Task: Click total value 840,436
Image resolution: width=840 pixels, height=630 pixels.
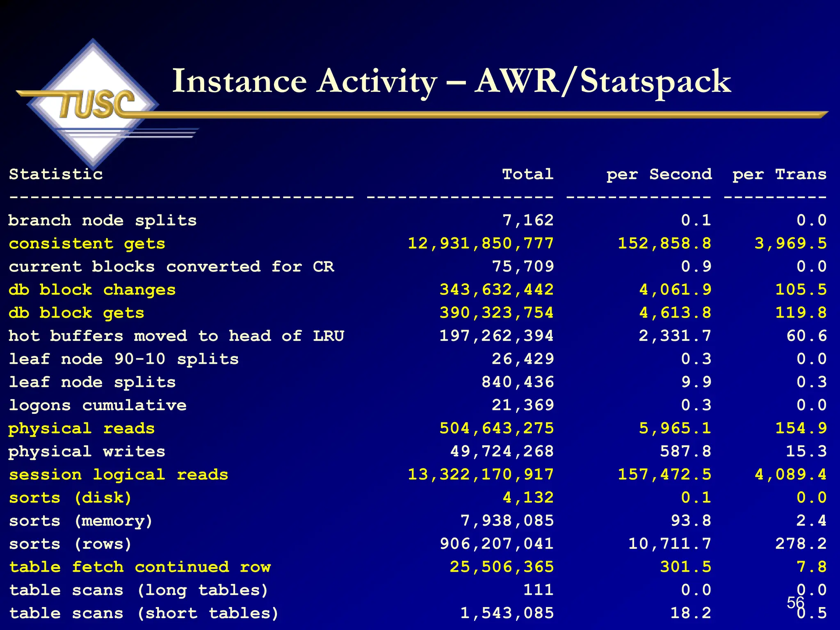Action: (x=518, y=382)
